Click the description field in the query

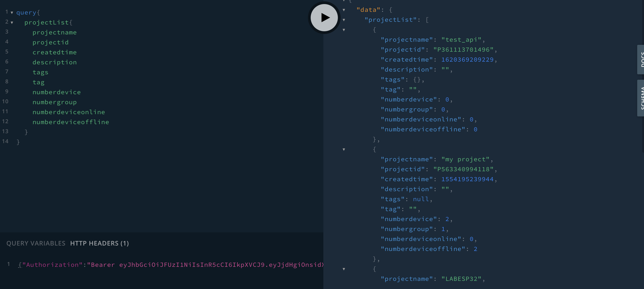(55, 62)
